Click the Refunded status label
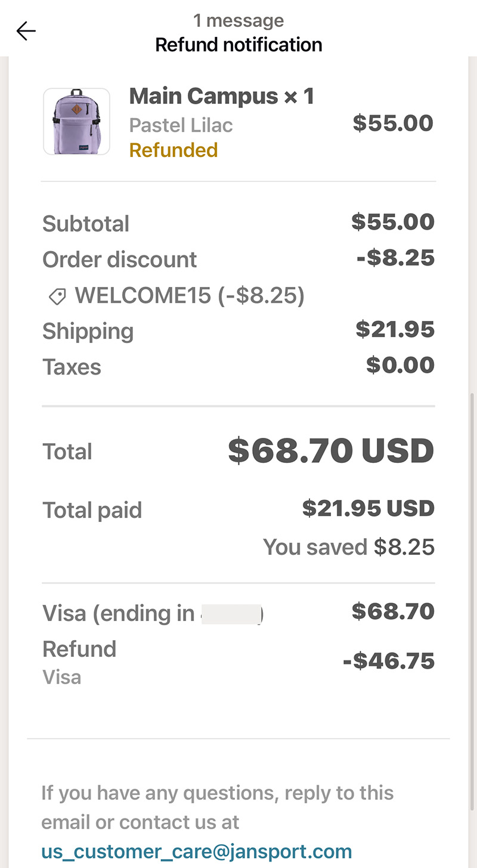The width and height of the screenshot is (477, 868). (x=174, y=150)
